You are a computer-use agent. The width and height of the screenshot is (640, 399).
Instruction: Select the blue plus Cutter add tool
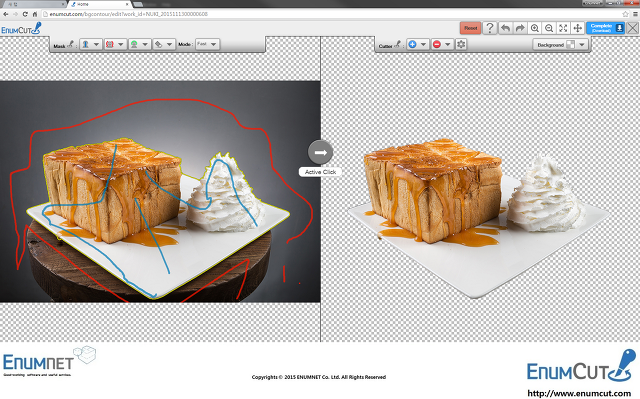412,44
